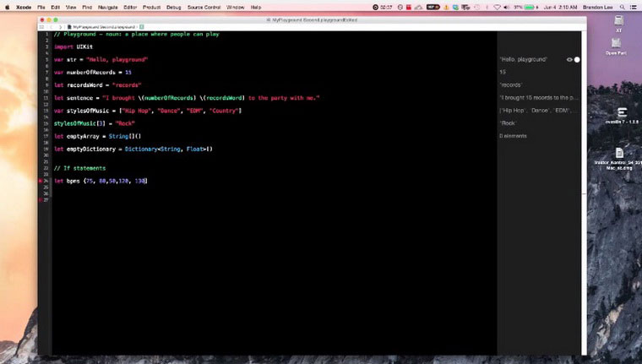The width and height of the screenshot is (642, 364).
Task: Click the result "I brought 15 records to the p..."
Action: [x=538, y=98]
